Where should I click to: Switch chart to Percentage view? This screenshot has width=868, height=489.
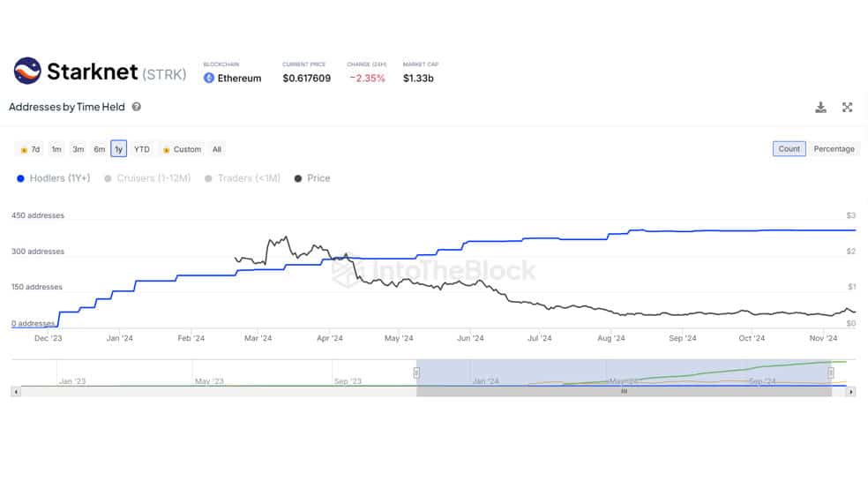(x=834, y=149)
